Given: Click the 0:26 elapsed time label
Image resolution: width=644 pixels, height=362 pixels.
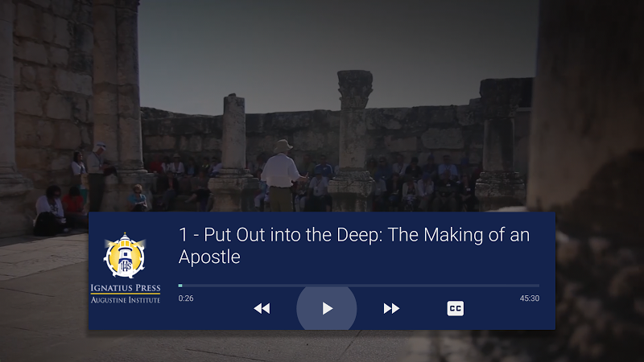Looking at the screenshot, I should [186, 298].
